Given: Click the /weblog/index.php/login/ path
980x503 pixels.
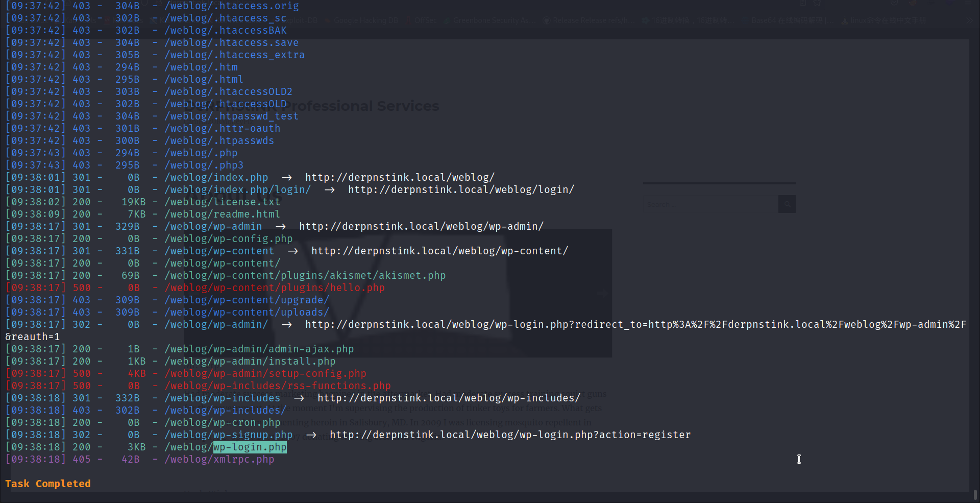Looking at the screenshot, I should click(x=237, y=190).
